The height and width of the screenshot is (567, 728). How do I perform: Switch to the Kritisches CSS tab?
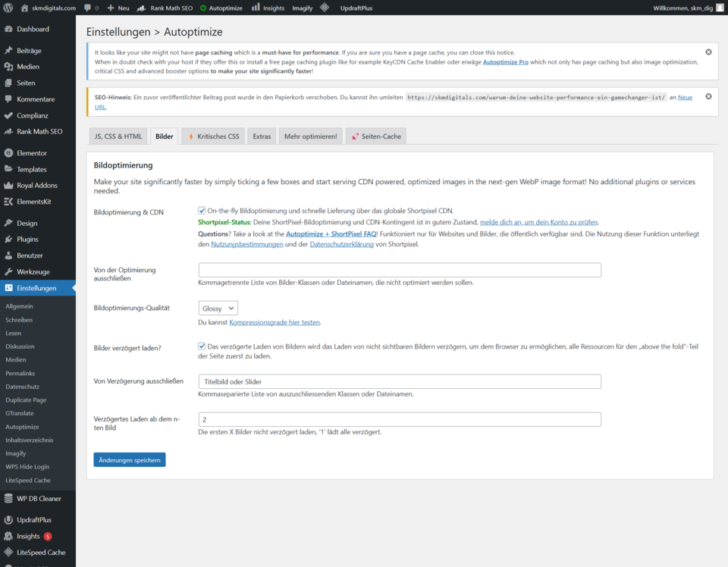point(213,136)
